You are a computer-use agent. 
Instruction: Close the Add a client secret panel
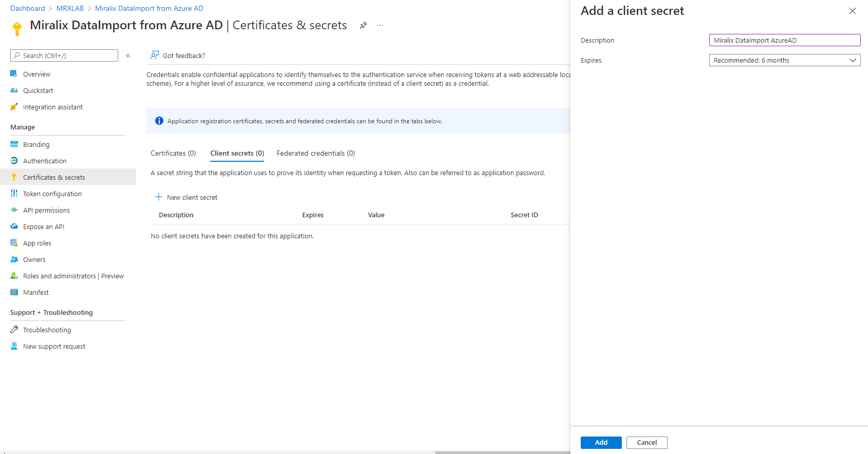(x=853, y=11)
